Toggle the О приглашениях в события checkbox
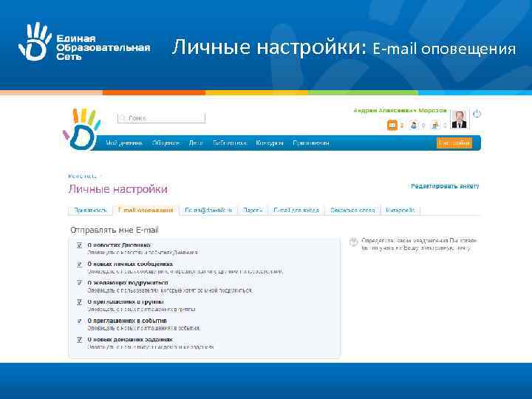 (79, 321)
